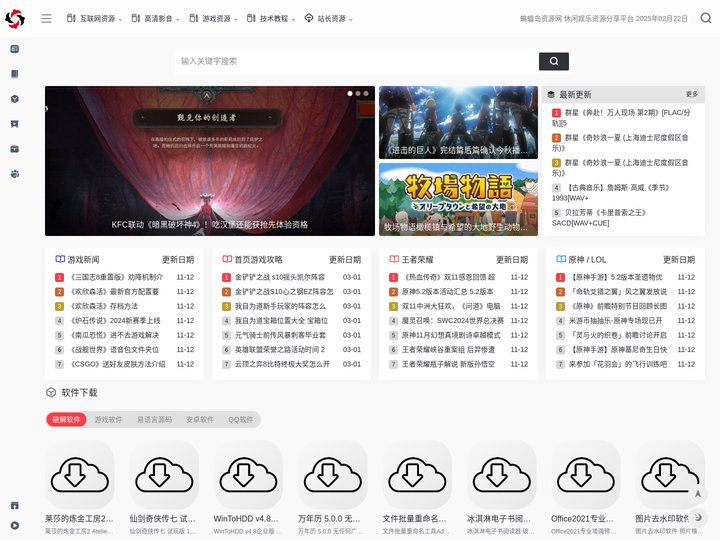The image size is (720, 540).
Task: Toggle dark mode moon icon at bottom right
Action: [x=698, y=517]
